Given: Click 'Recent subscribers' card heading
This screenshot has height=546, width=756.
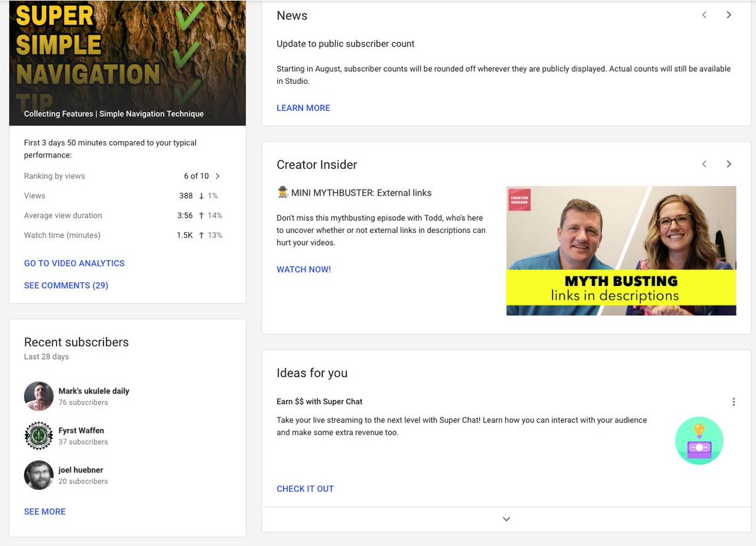Looking at the screenshot, I should tap(76, 342).
